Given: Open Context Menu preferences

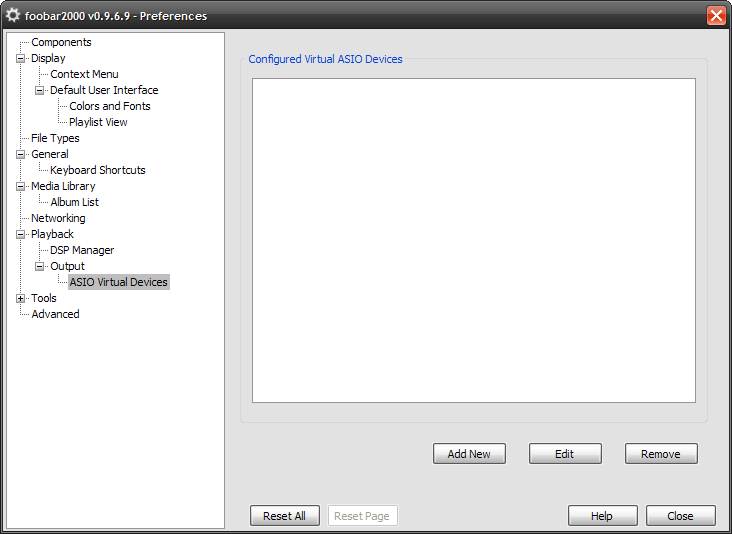Looking at the screenshot, I should [x=84, y=74].
